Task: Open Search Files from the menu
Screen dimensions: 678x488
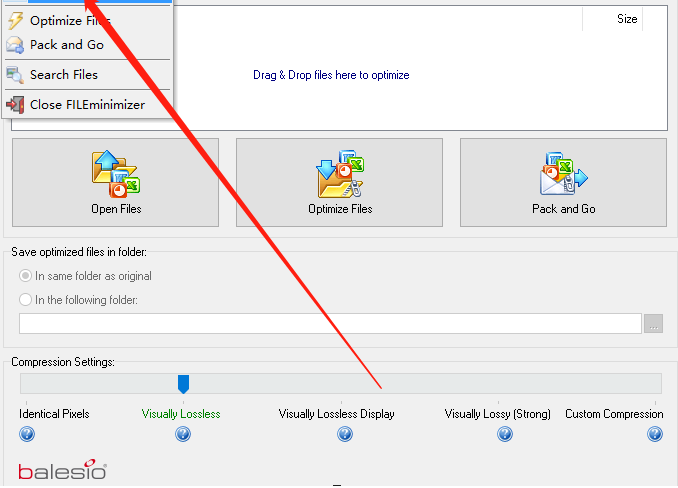Action: coord(87,75)
